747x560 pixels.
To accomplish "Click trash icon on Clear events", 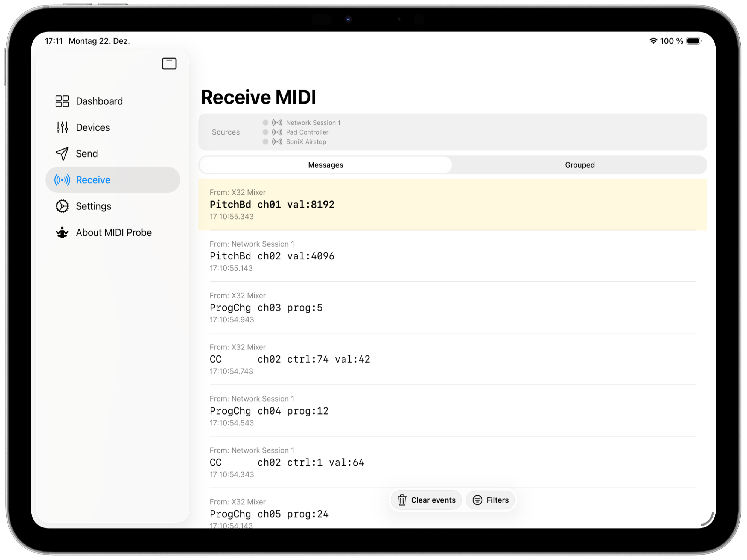I will [402, 500].
